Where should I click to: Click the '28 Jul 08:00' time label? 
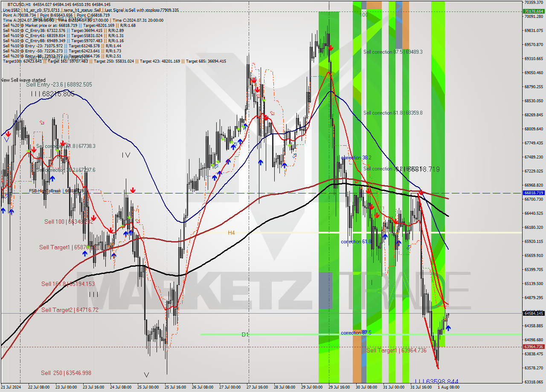point(285,387)
